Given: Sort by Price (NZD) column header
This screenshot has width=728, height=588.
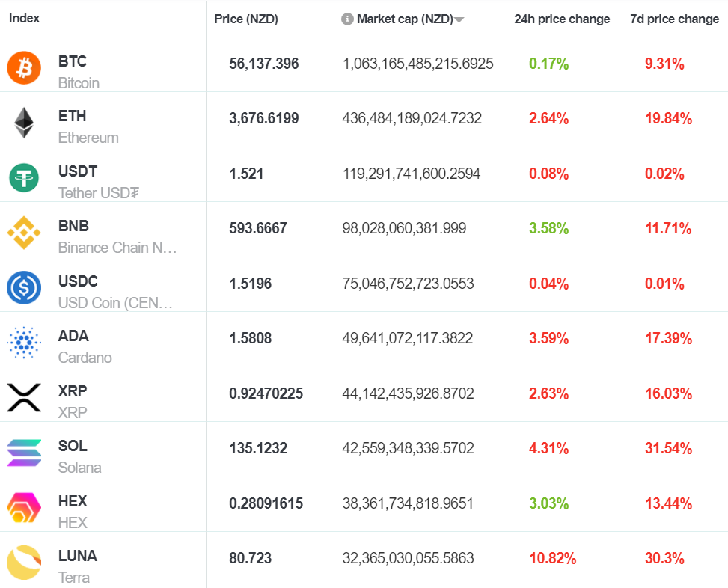Looking at the screenshot, I should 246,19.
